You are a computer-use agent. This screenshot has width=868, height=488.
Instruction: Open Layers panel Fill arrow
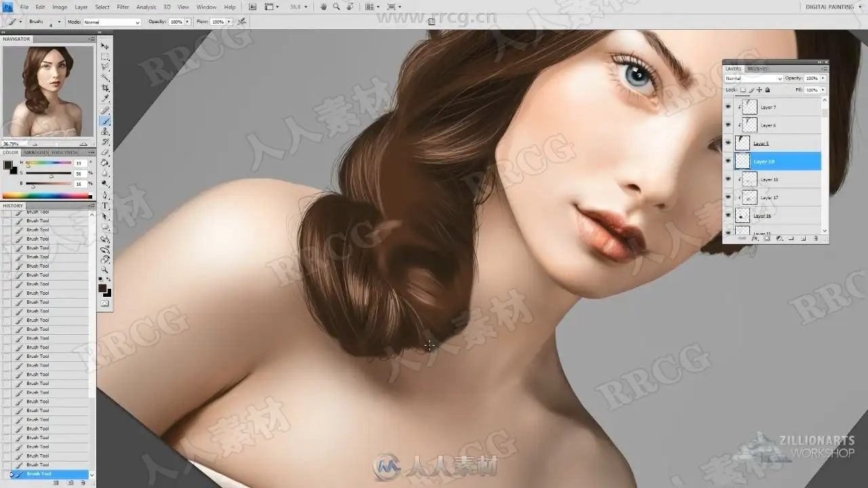tap(823, 90)
